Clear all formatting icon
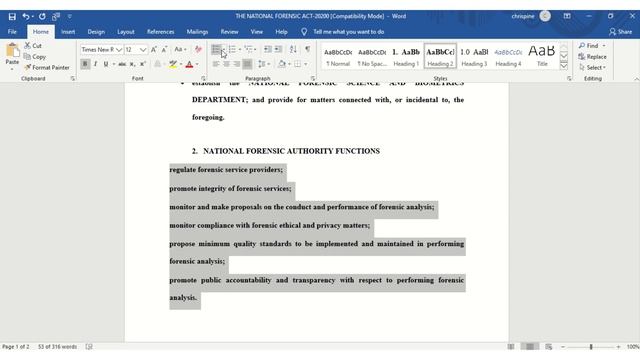 tap(198, 50)
